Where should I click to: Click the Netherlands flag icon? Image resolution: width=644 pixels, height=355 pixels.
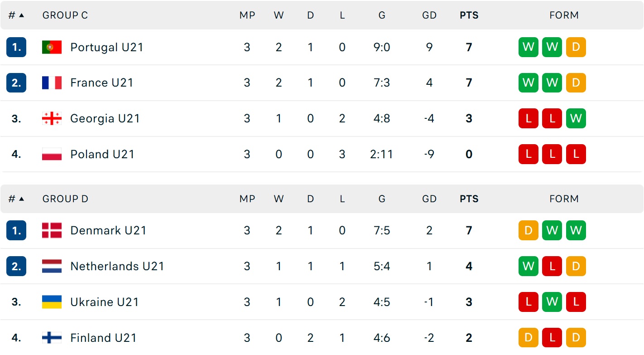tap(52, 267)
